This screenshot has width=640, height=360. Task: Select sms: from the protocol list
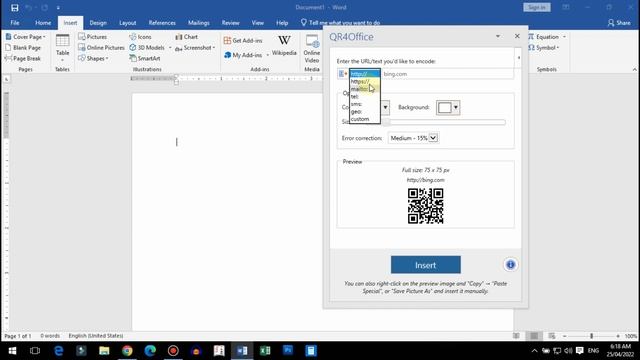pyautogui.click(x=365, y=104)
